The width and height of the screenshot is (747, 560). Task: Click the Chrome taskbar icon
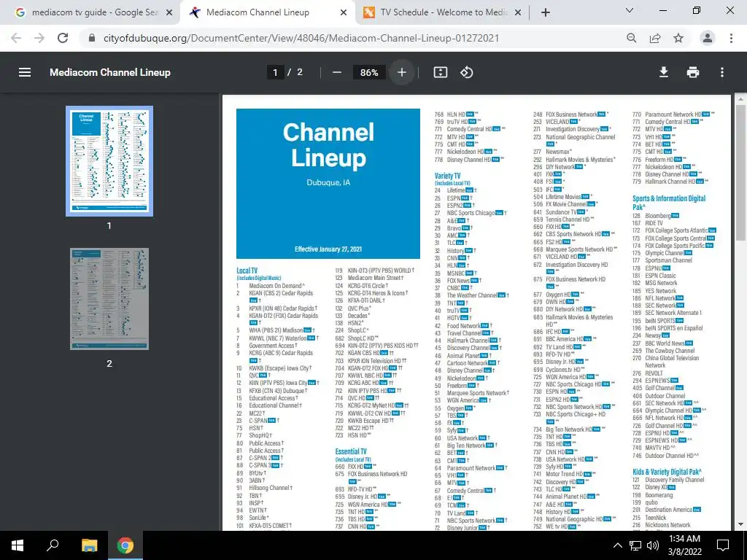click(x=125, y=545)
